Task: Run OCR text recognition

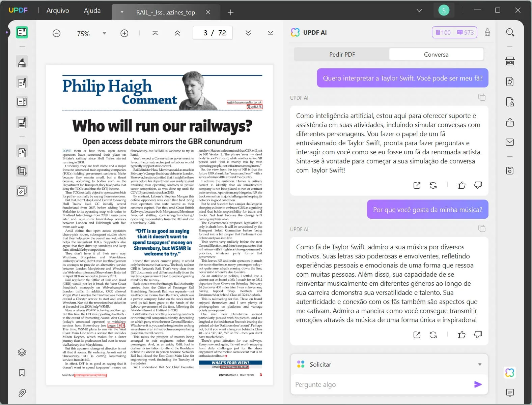Action: click(x=510, y=61)
